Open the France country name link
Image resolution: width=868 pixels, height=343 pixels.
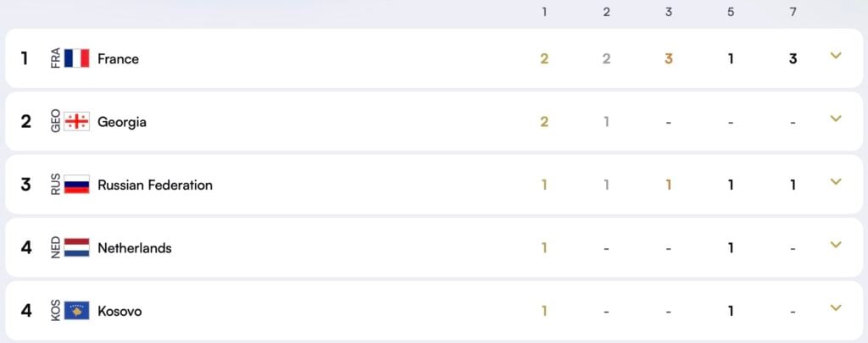[x=118, y=59]
